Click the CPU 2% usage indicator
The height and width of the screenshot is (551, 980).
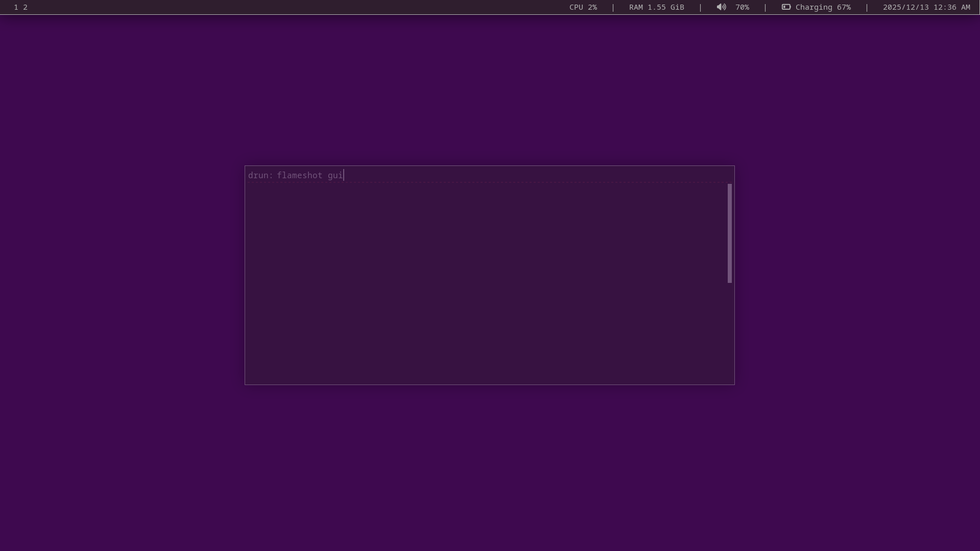point(583,7)
